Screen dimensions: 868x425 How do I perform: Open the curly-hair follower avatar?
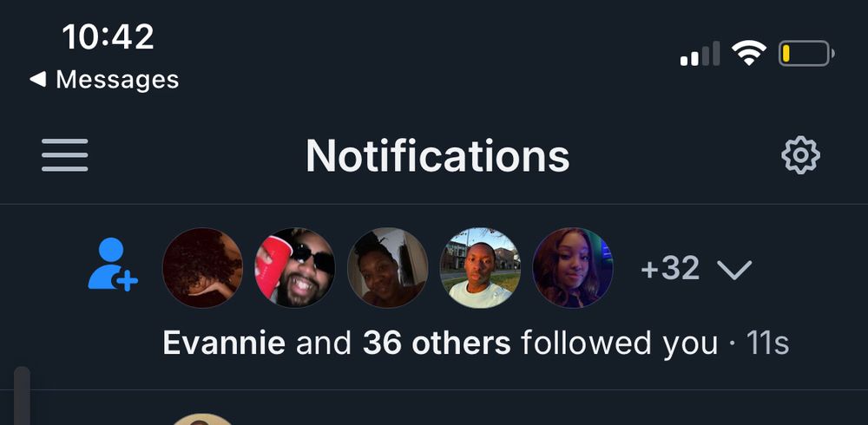[202, 268]
